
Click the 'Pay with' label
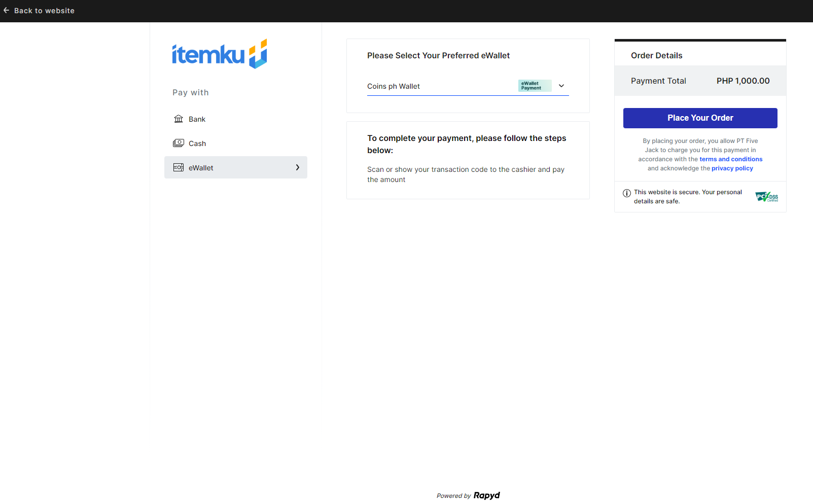point(191,92)
